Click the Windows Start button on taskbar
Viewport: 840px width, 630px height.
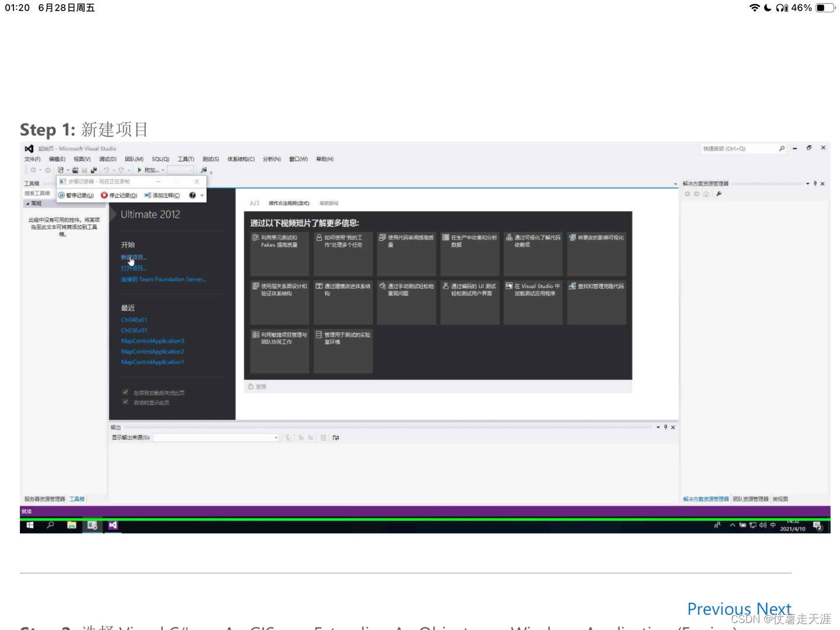click(30, 526)
